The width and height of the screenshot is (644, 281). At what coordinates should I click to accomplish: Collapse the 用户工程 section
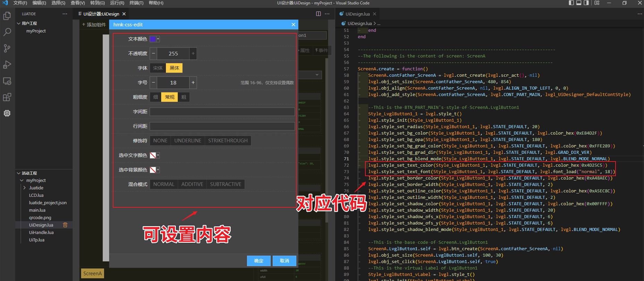pyautogui.click(x=18, y=23)
